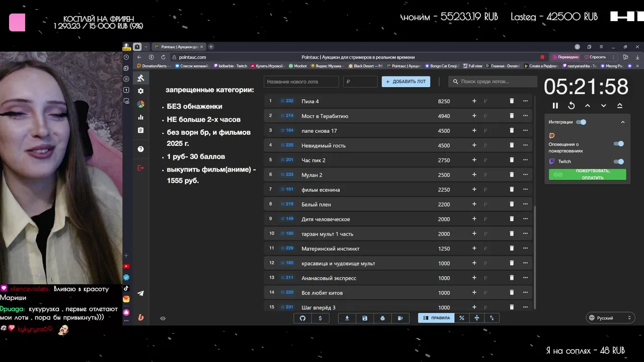Open Black Desert bookmark
The height and width of the screenshot is (362, 644).
pyautogui.click(x=365, y=66)
